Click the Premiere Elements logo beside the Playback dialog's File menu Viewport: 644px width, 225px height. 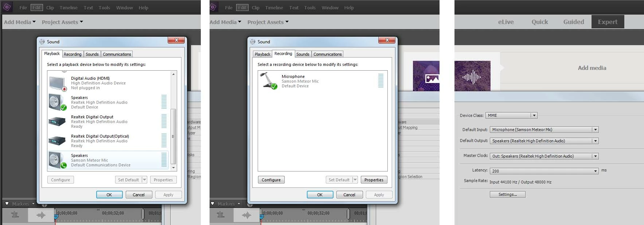(7, 7)
